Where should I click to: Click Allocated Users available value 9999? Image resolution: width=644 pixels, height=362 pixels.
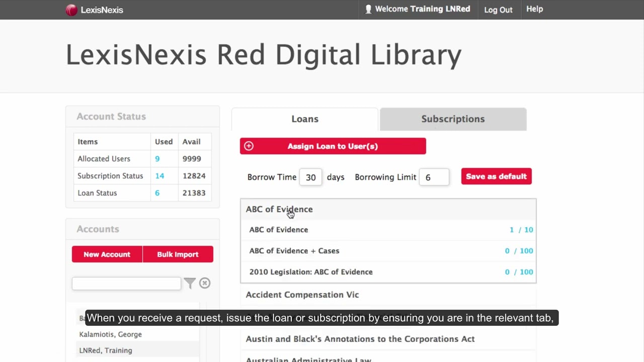coord(192,159)
